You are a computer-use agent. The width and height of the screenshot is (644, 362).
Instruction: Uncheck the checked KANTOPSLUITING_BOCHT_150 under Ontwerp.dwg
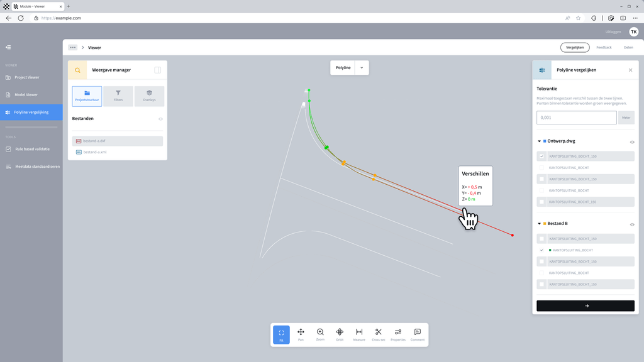(541, 156)
